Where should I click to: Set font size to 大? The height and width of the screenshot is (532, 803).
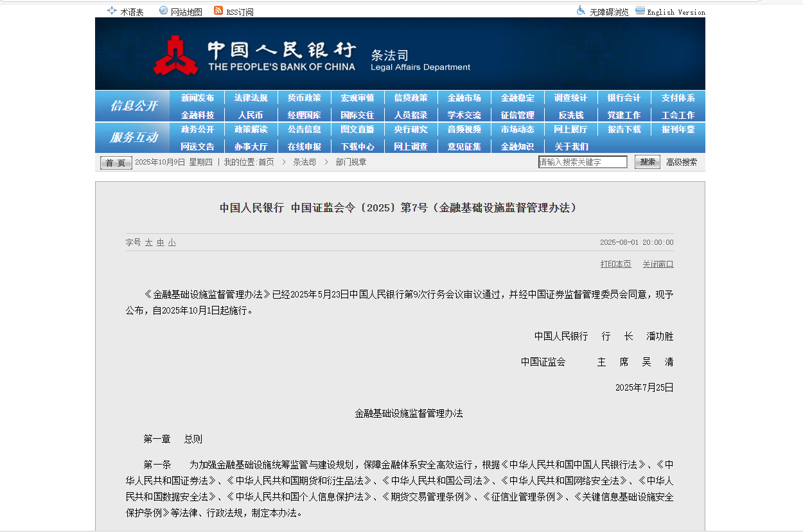pos(148,242)
